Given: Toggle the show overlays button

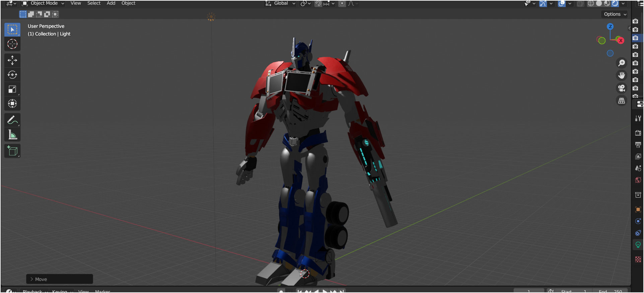Looking at the screenshot, I should click(562, 3).
